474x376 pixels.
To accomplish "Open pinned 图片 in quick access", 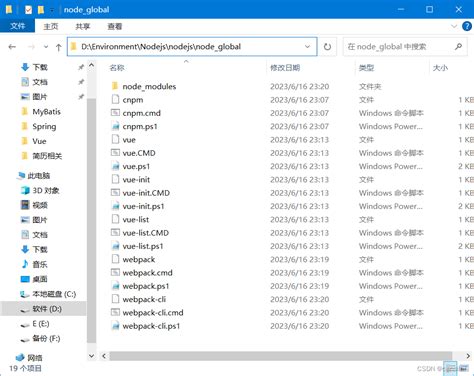I will tap(40, 97).
